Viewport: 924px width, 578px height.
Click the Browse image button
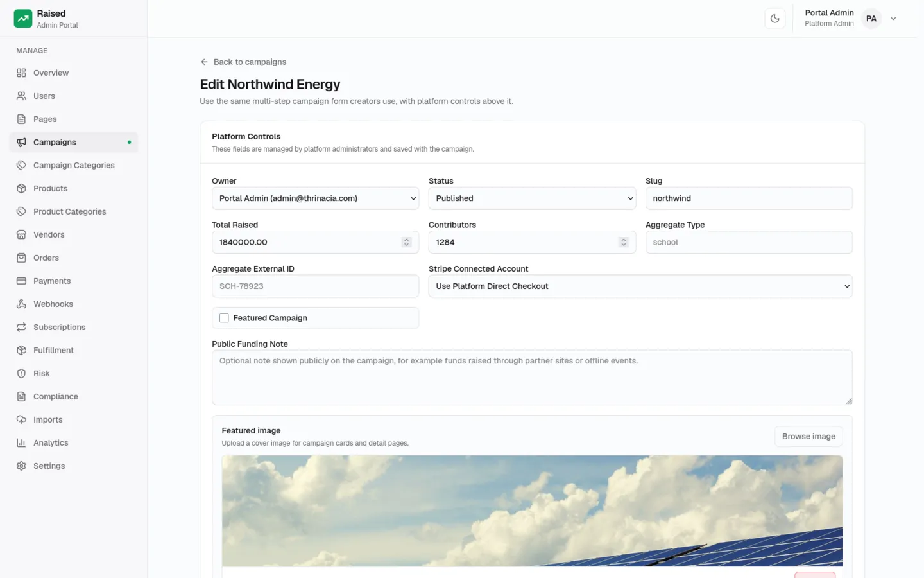pos(809,436)
